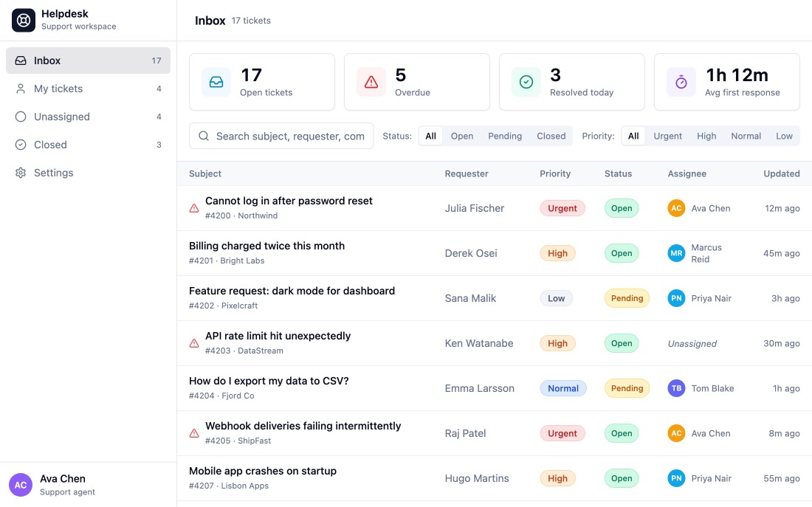Click the 1h 12m avg response value
This screenshot has width=812, height=507.
point(737,75)
